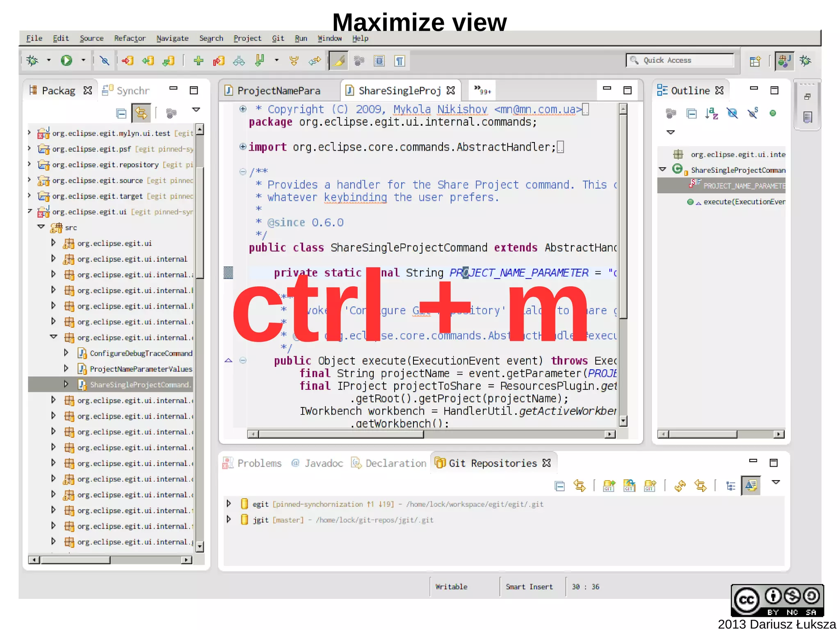840x630 pixels.
Task: Collapse the src folder node
Action: (41, 227)
